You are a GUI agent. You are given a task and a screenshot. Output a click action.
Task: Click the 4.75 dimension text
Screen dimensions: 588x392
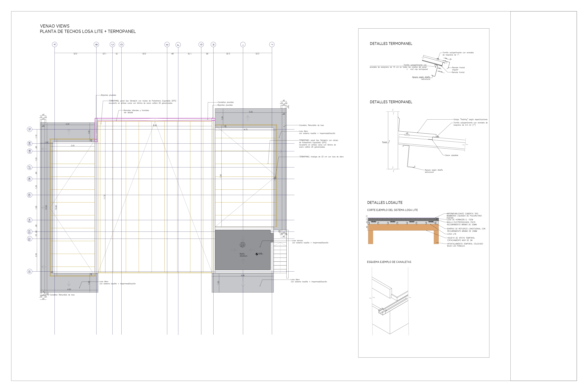coord(246,129)
